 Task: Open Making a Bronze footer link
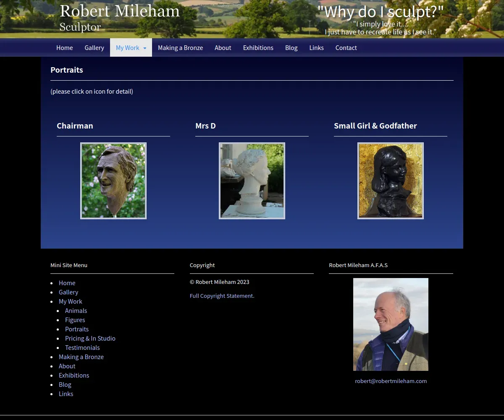point(81,357)
